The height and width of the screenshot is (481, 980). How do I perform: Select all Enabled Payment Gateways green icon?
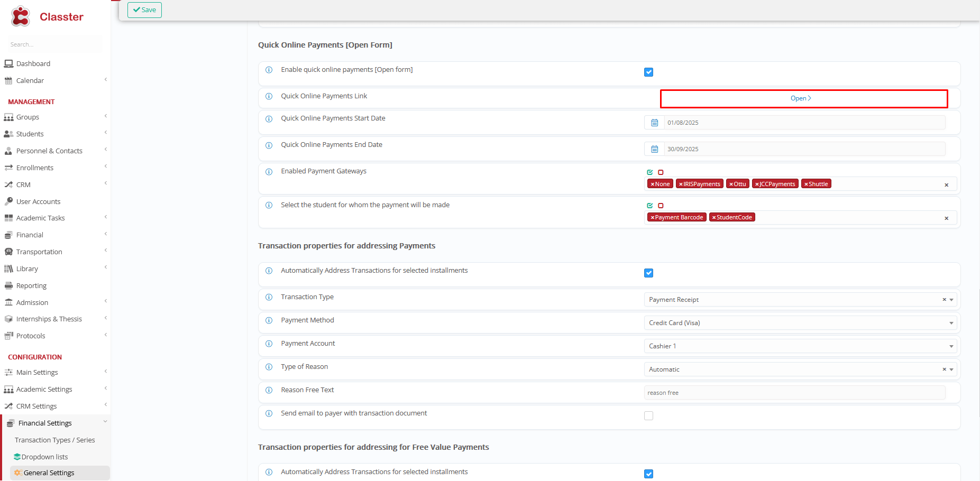click(649, 172)
